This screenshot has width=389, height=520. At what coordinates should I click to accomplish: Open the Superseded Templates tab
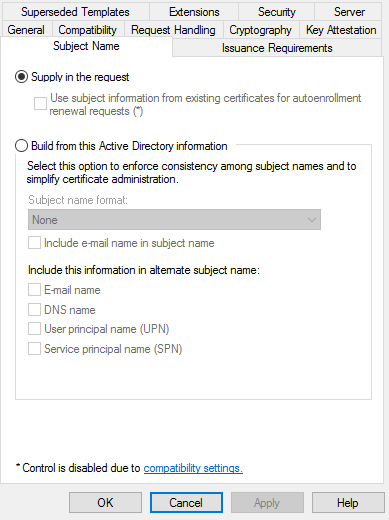coord(75,12)
